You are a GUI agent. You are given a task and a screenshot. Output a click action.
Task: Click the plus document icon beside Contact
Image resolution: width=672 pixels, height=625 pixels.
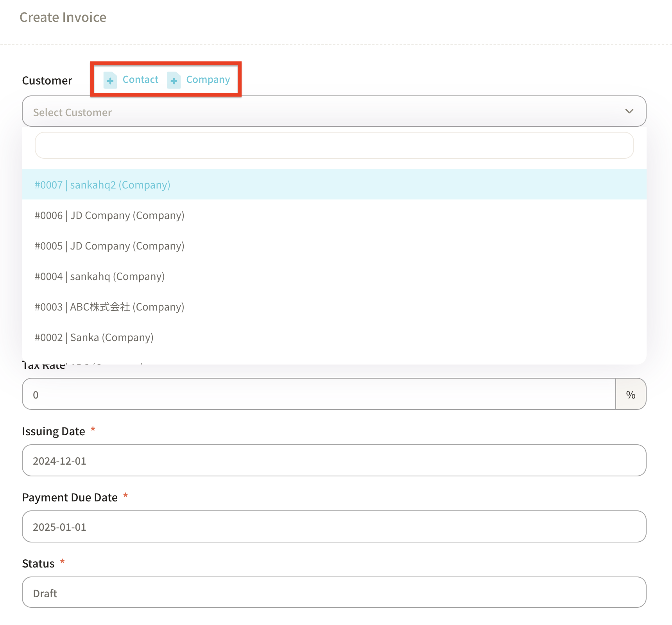[x=110, y=80]
